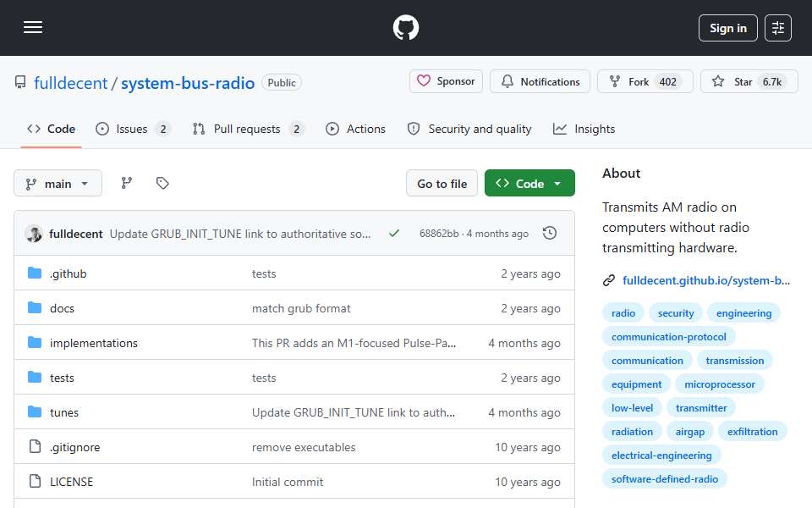
Task: Open 'Initial commit' commit message
Action: click(288, 482)
